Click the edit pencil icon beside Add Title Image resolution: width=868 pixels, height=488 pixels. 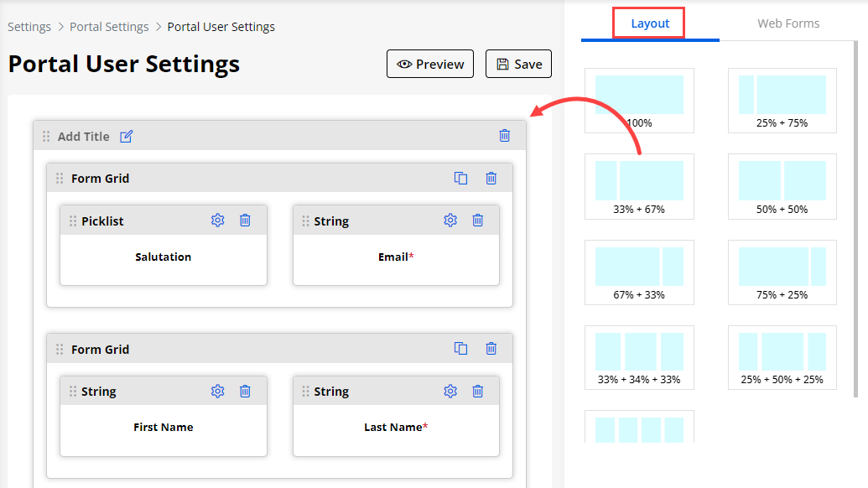coord(127,137)
